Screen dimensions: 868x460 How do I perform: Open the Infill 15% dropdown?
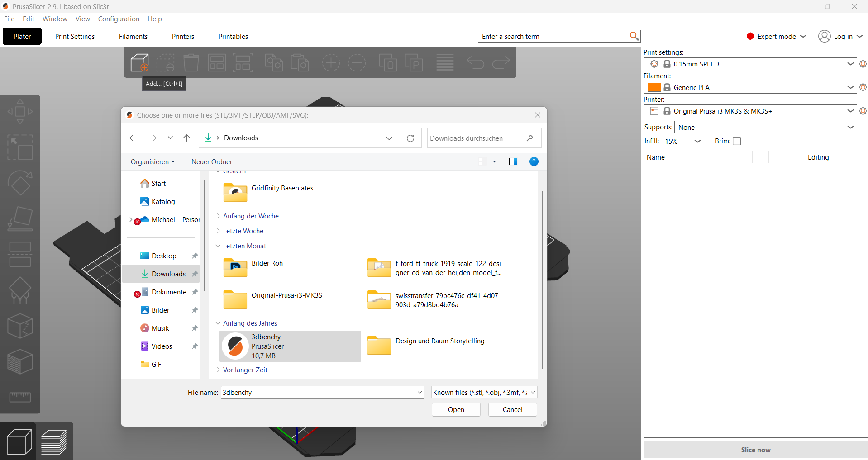(682, 141)
